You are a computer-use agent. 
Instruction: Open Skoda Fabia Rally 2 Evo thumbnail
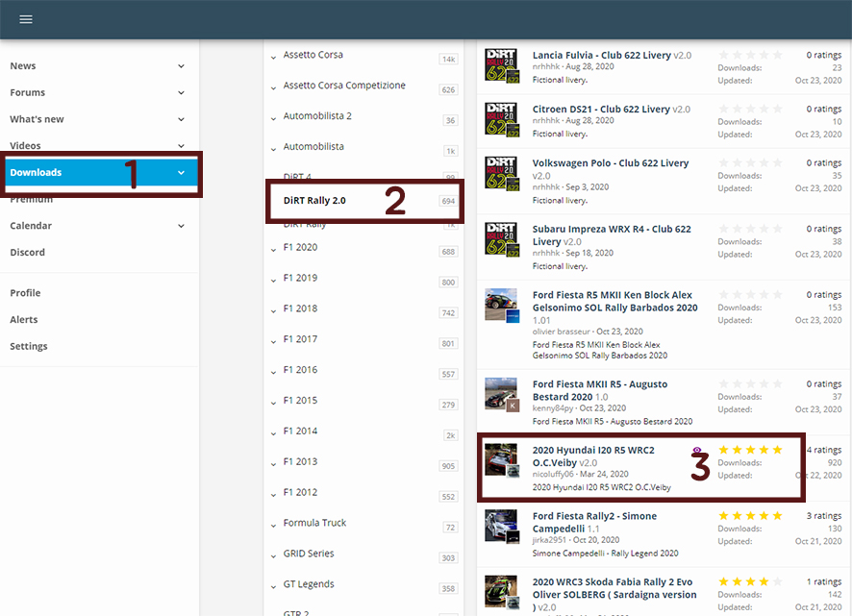click(502, 592)
